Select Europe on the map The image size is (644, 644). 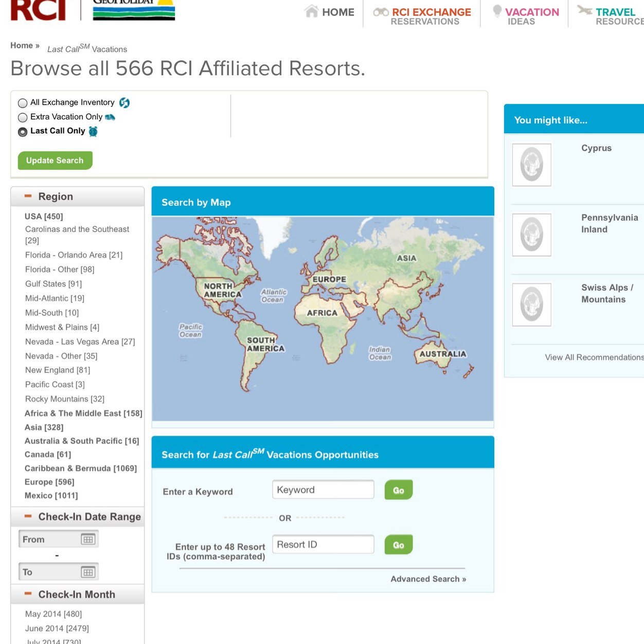click(x=329, y=279)
